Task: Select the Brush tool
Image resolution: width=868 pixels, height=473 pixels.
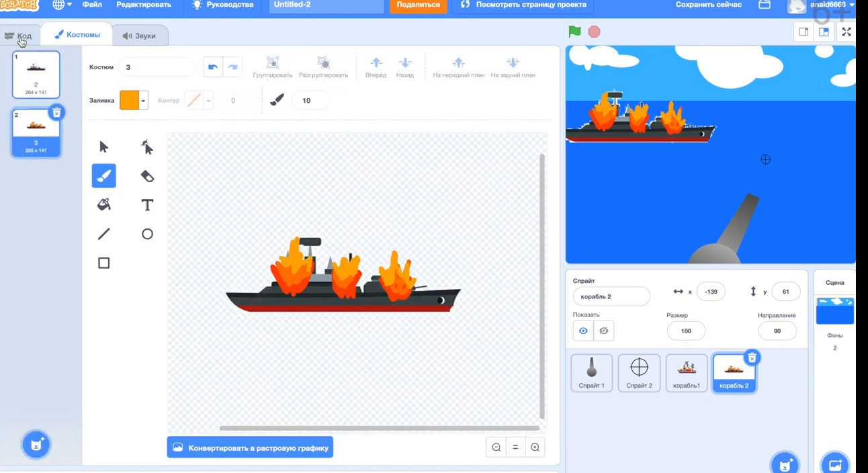Action: click(x=103, y=176)
